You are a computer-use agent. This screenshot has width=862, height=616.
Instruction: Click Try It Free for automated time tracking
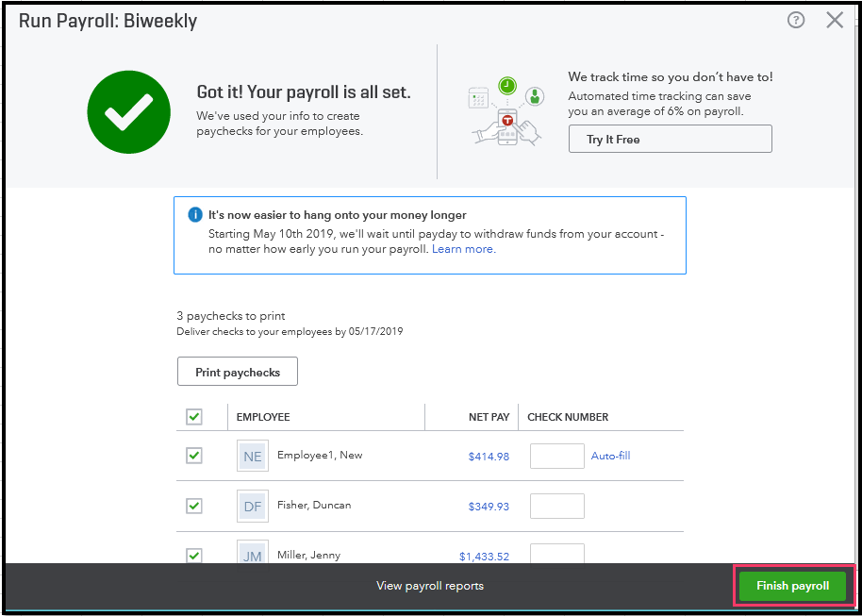(x=670, y=139)
